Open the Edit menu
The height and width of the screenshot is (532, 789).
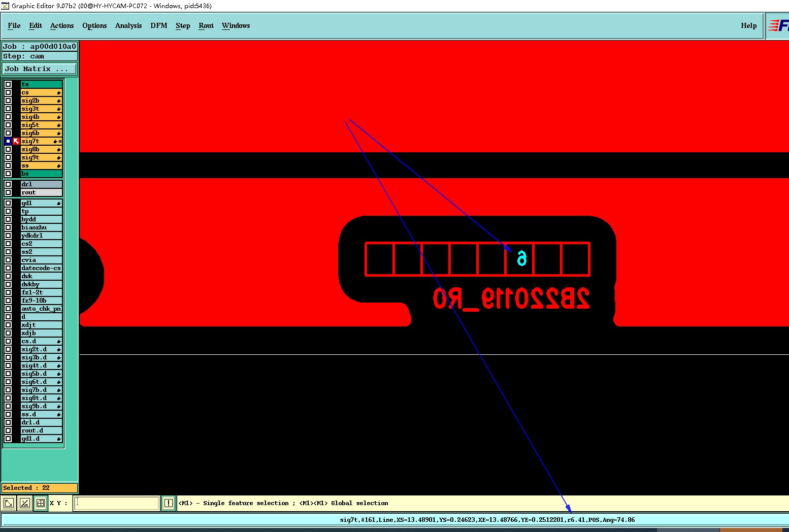[x=36, y=25]
